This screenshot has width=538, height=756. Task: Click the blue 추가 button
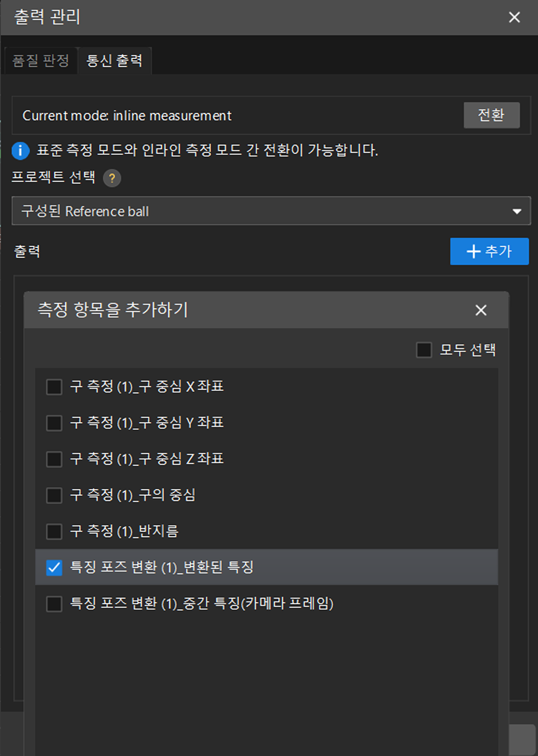coord(489,251)
